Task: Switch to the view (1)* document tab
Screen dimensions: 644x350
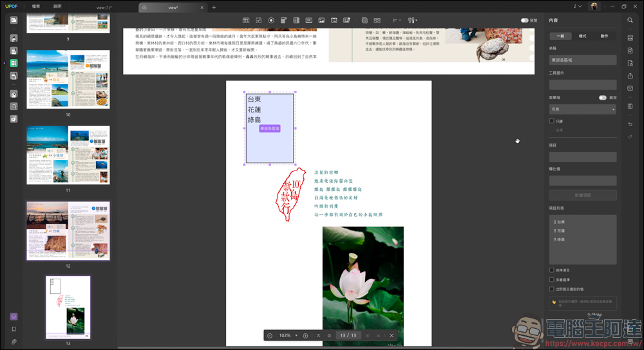Action: click(x=104, y=7)
